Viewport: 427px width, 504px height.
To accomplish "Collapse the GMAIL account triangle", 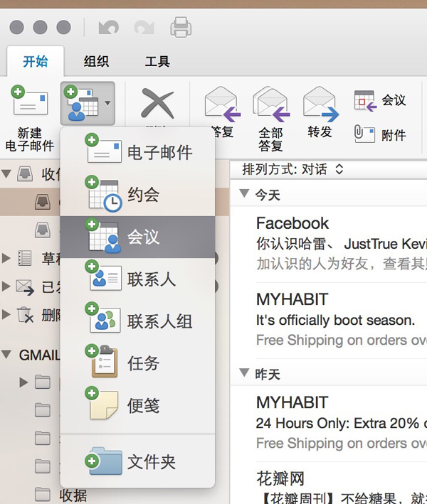I will [6, 354].
